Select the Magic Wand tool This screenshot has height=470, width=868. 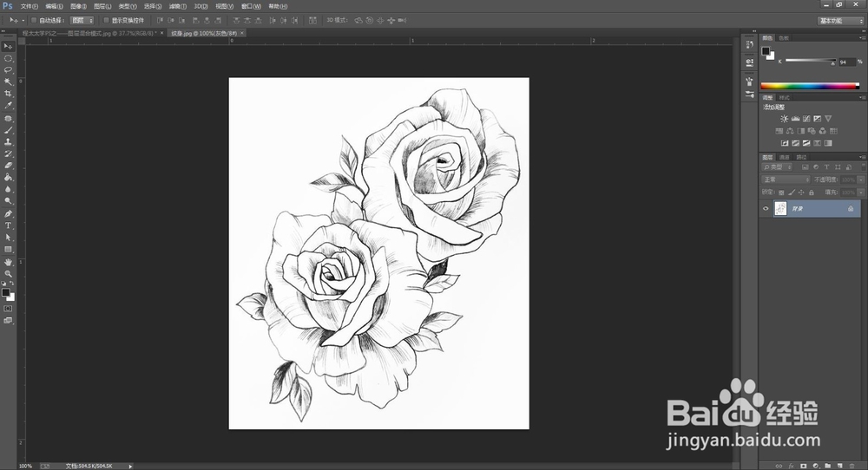point(8,82)
